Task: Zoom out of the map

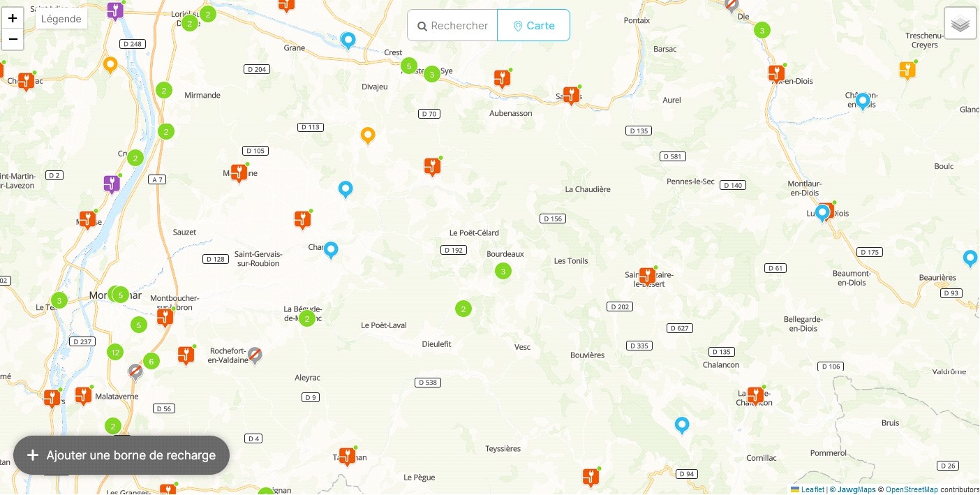Action: pos(13,39)
